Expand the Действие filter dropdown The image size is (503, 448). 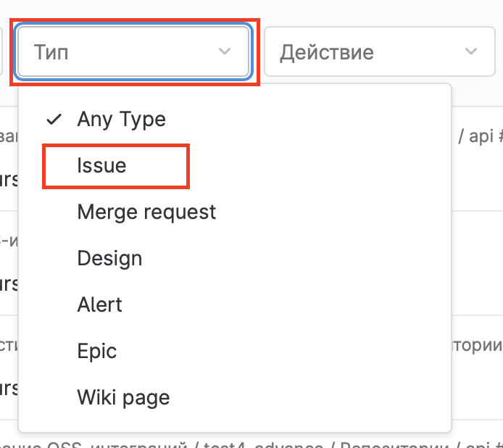click(x=373, y=51)
